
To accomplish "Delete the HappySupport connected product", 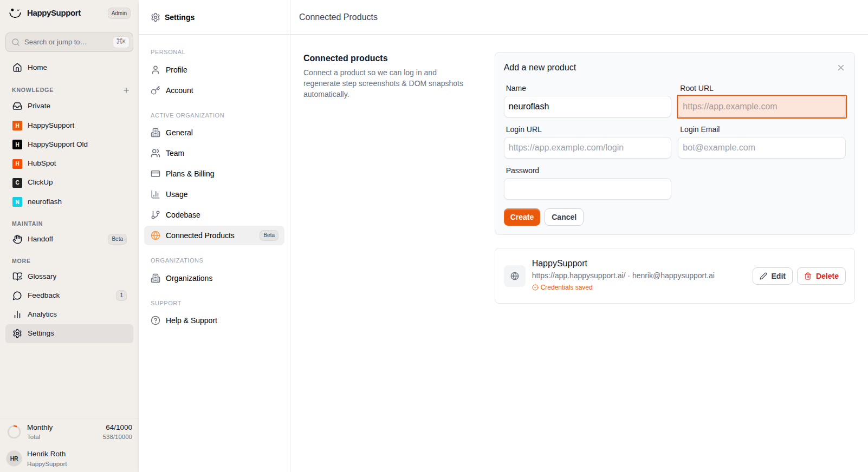I will coord(821,276).
